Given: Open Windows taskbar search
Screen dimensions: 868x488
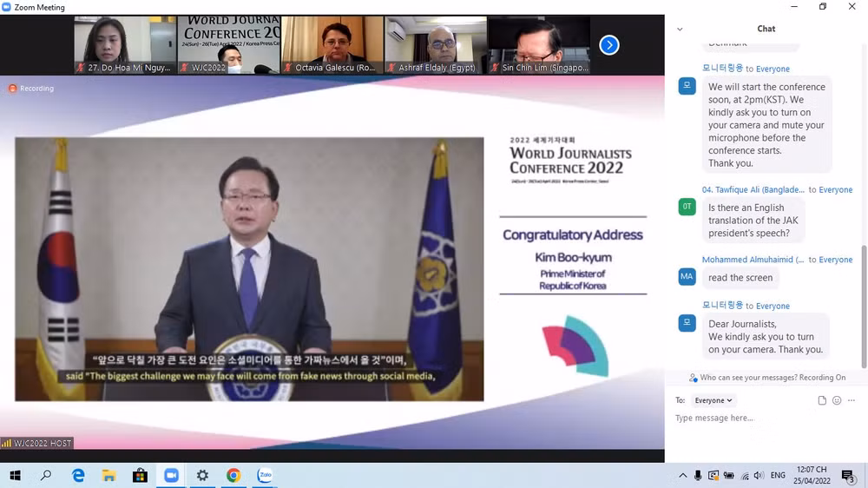Looking at the screenshot, I should point(47,475).
